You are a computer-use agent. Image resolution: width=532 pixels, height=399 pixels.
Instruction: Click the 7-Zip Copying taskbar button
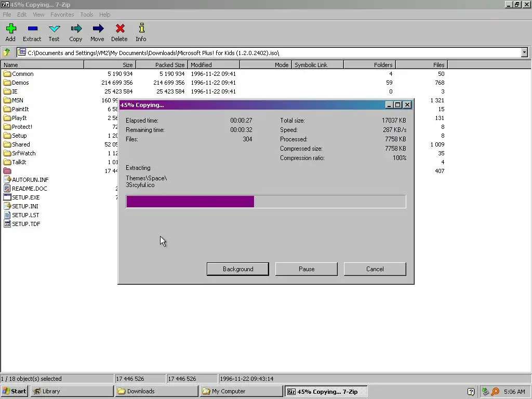point(326,391)
